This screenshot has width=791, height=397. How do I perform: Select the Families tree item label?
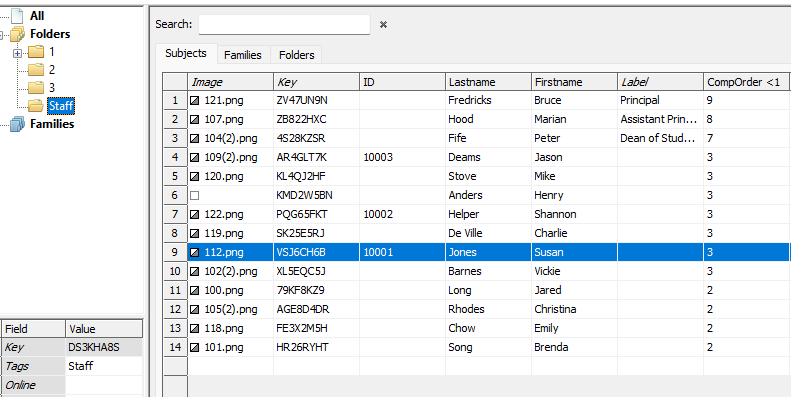coord(52,124)
